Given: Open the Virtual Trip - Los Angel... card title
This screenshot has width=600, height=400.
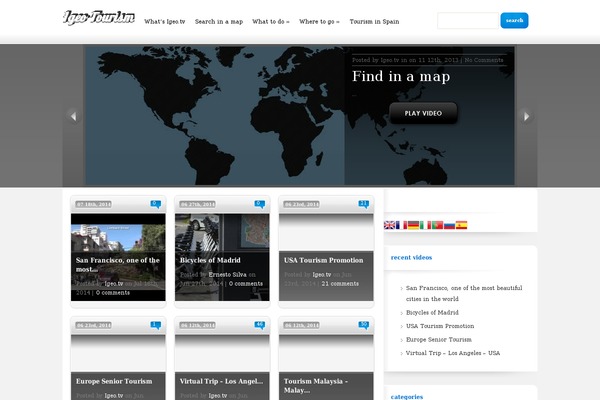Looking at the screenshot, I should pyautogui.click(x=221, y=381).
